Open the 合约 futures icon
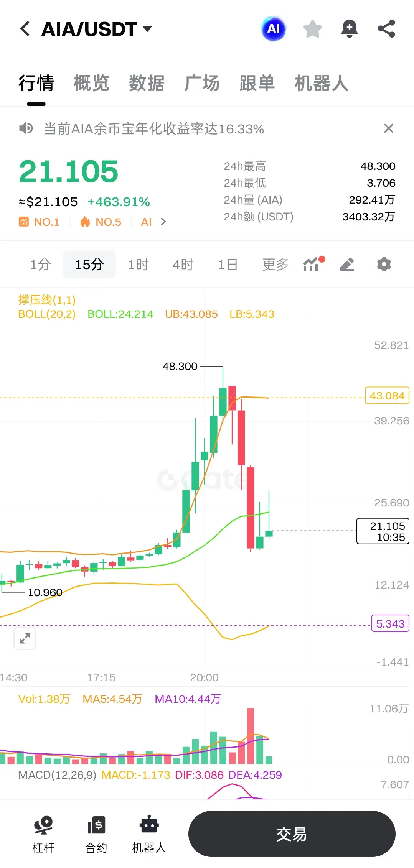 pos(96,835)
